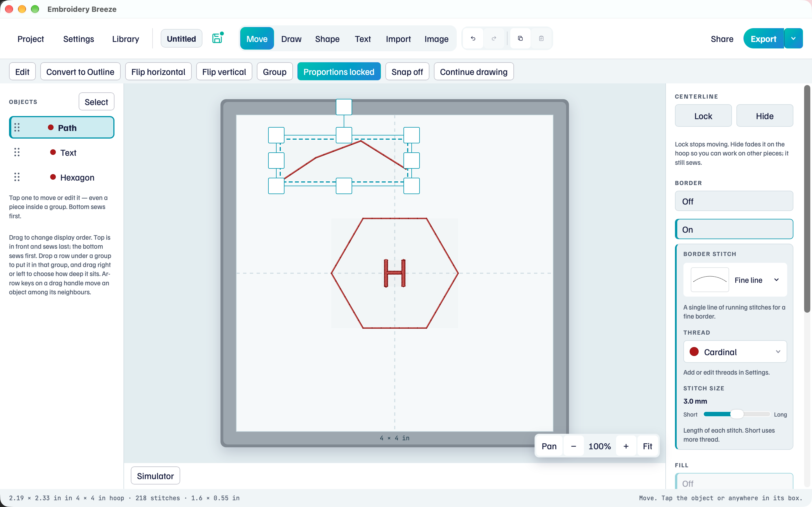
Task: Click the save project icon
Action: [x=217, y=38]
